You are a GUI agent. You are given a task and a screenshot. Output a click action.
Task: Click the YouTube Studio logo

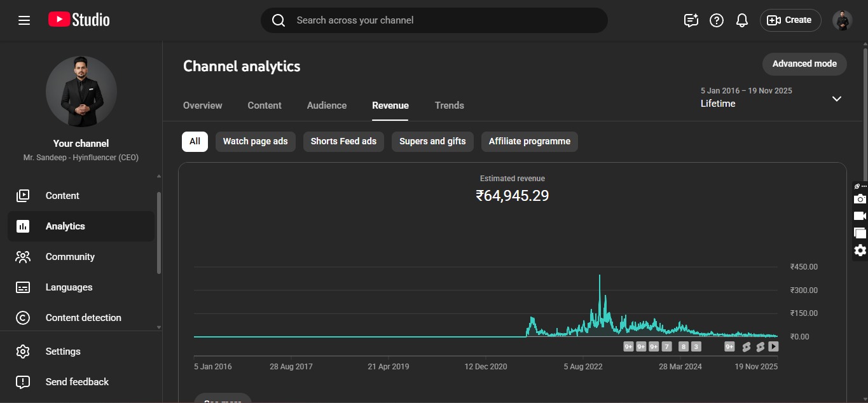tap(79, 20)
